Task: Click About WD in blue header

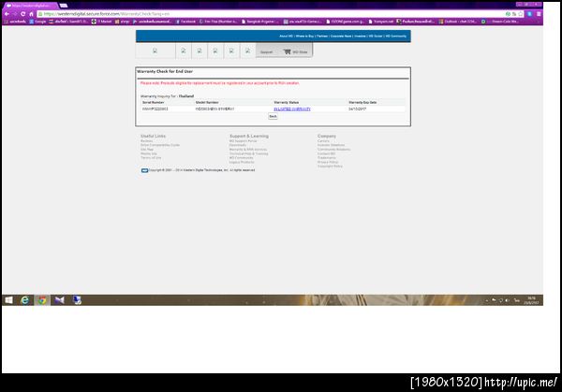Action: pyautogui.click(x=286, y=36)
